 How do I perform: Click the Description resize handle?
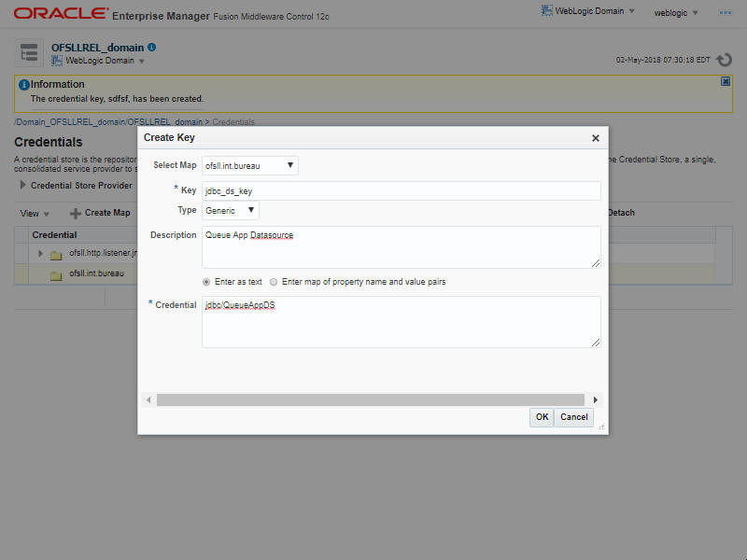point(596,263)
